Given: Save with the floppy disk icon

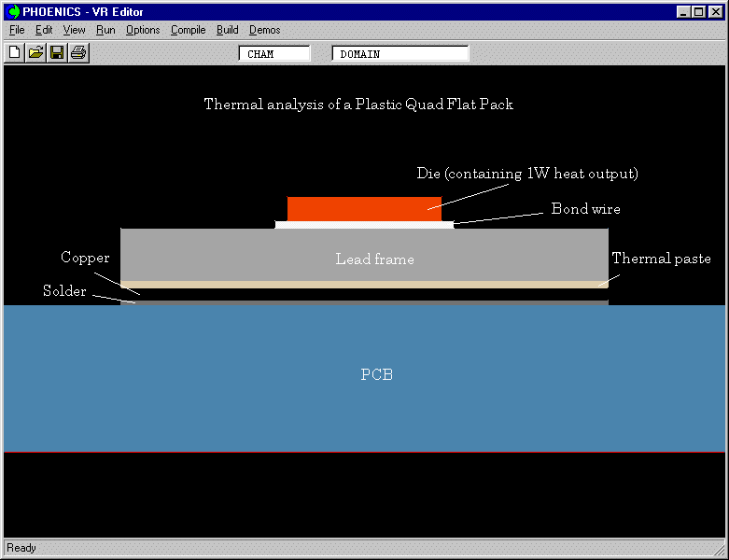Looking at the screenshot, I should coord(57,53).
